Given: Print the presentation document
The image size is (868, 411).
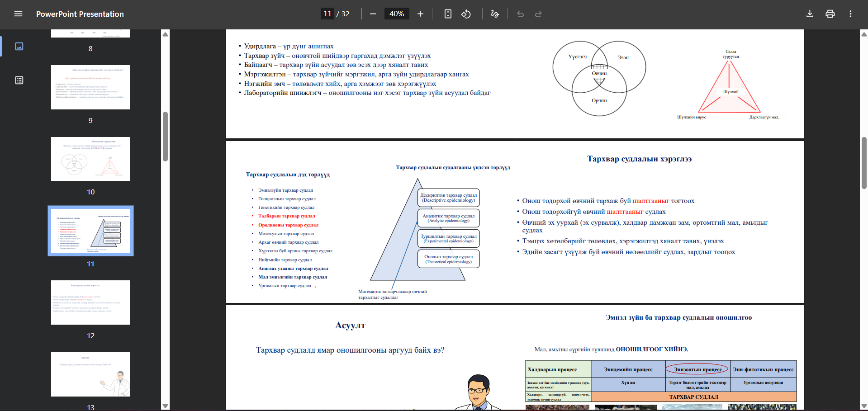Looking at the screenshot, I should click(830, 14).
